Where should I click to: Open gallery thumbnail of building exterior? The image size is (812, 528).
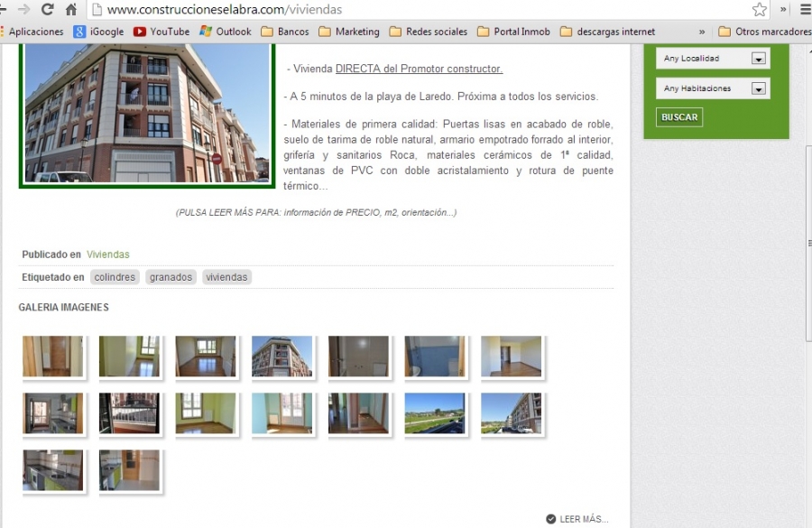[281, 356]
